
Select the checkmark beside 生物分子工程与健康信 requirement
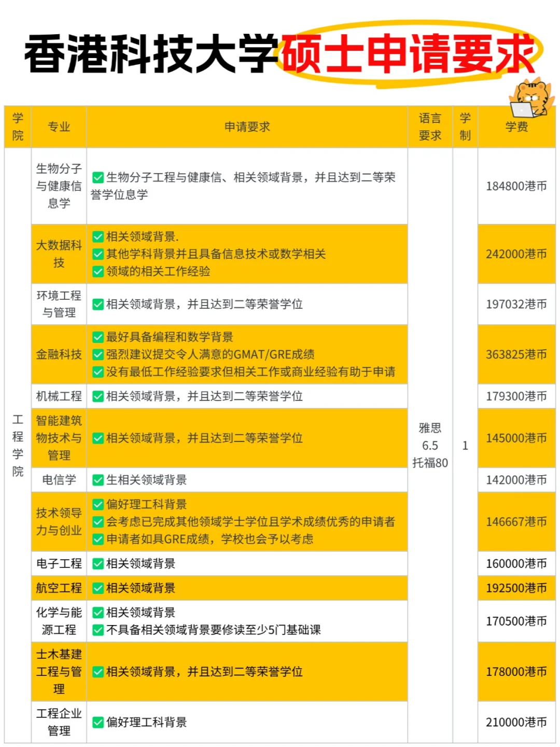97,178
